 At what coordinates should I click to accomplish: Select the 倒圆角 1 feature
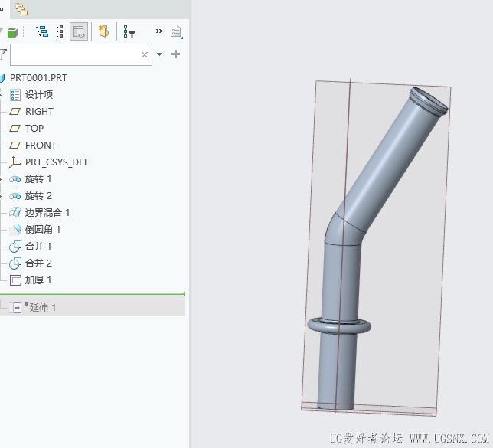43,229
